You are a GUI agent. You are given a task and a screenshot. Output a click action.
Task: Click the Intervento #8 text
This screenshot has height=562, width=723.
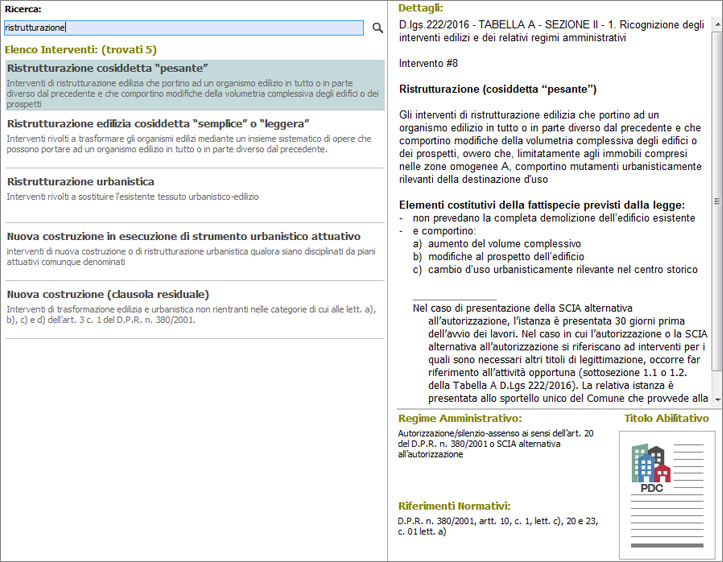pos(428,64)
